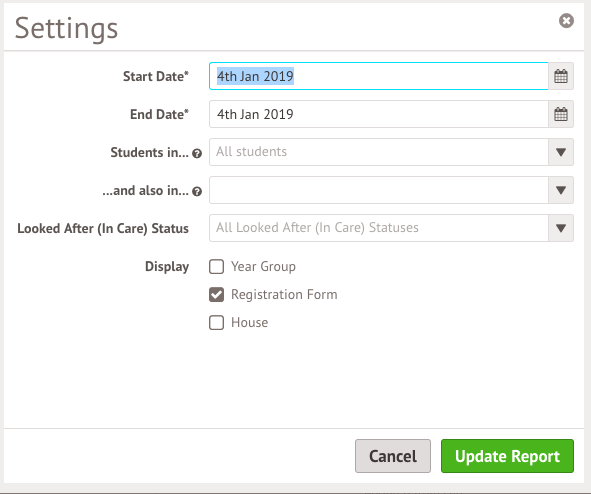Click the Start Date field label
Viewport: 591px width, 494px height.
tap(156, 76)
